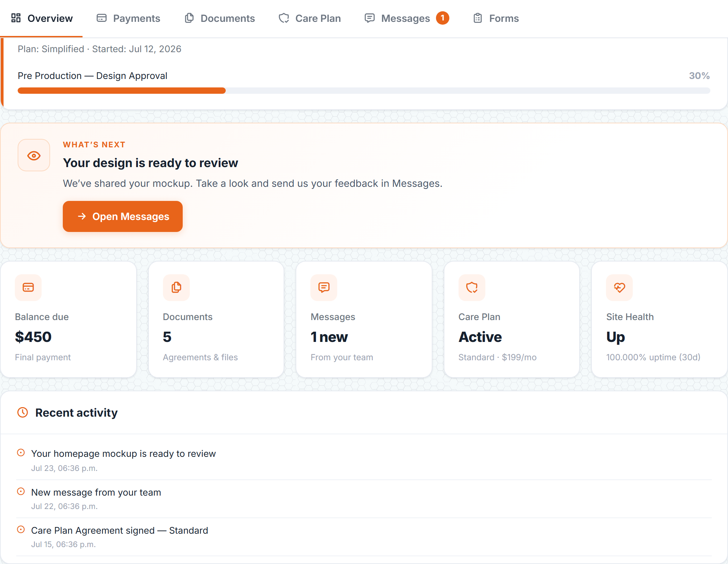Click the shield icon in the Care Plan card

(472, 288)
